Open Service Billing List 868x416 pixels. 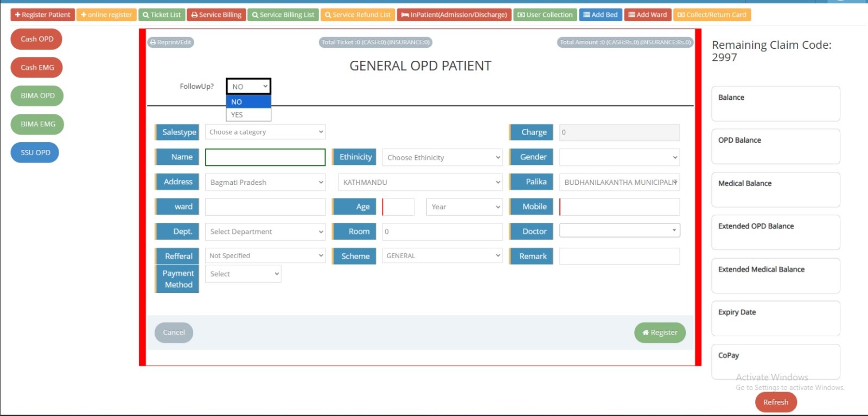pos(283,15)
